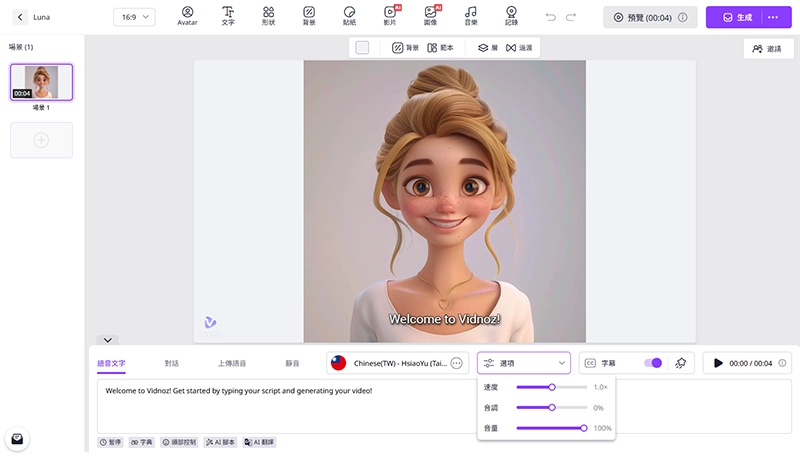Click the info icon beside playback time

(782, 363)
